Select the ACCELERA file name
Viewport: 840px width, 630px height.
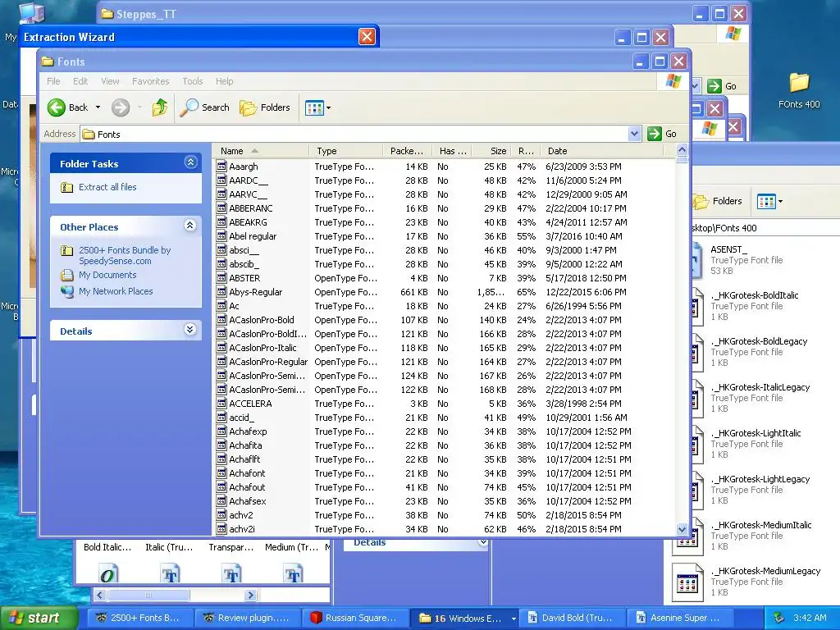point(250,404)
